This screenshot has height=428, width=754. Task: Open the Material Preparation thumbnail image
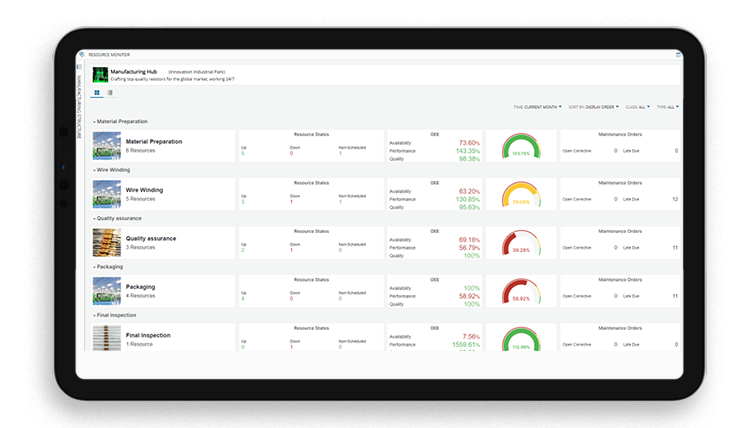tap(106, 145)
